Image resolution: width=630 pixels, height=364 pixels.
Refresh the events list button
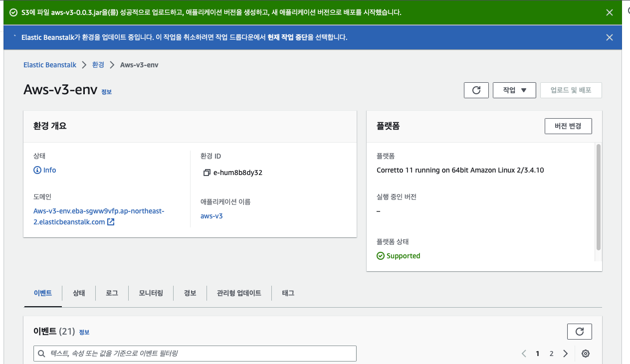click(x=580, y=332)
